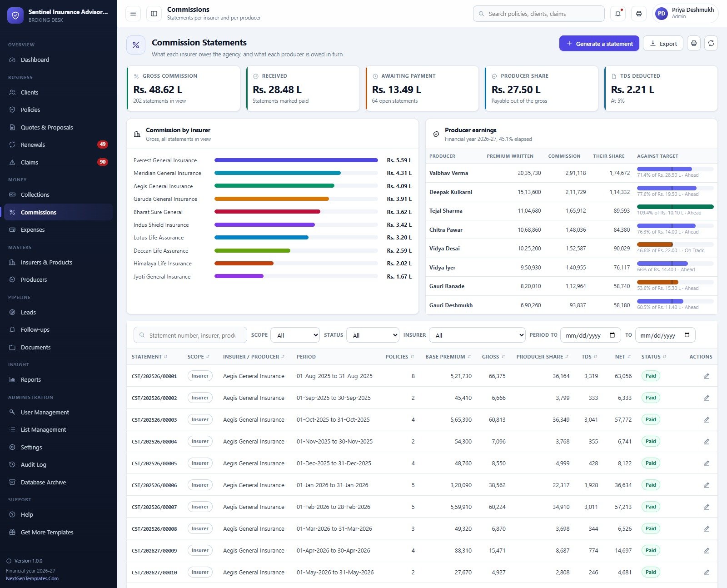The width and height of the screenshot is (727, 588).
Task: Edit statement CST/202526/00001
Action: (707, 376)
